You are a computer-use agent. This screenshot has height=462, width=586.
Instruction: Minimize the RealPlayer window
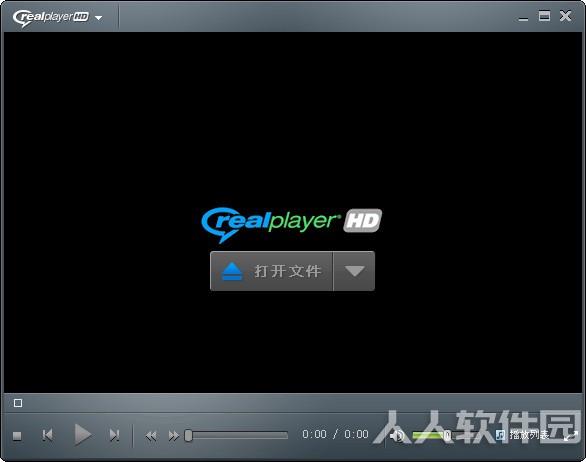[x=523, y=18]
